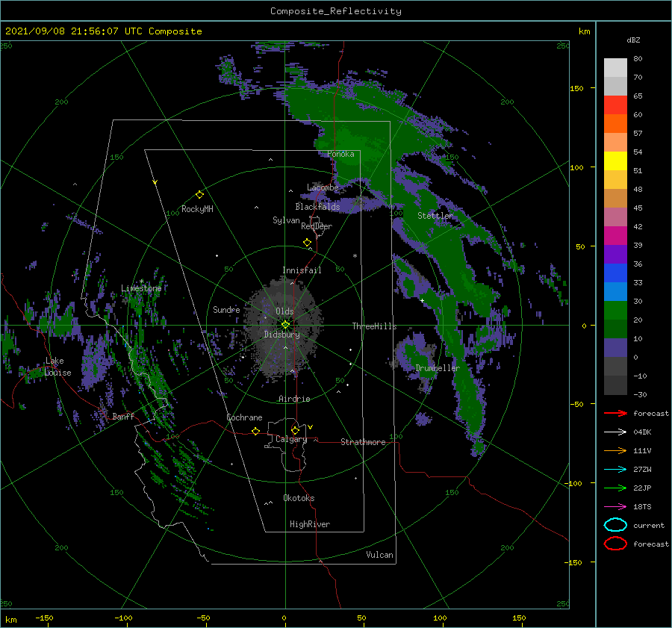Click the Composite_Reflectivity title

[x=335, y=11]
